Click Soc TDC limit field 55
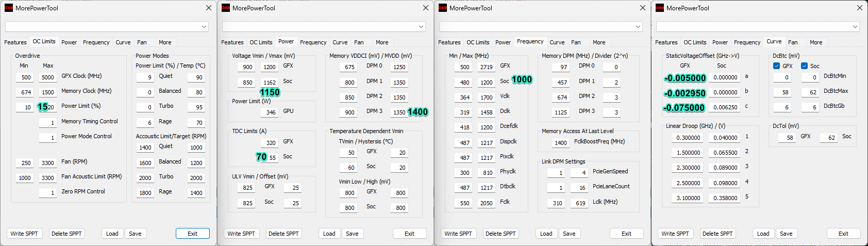 click(270, 158)
